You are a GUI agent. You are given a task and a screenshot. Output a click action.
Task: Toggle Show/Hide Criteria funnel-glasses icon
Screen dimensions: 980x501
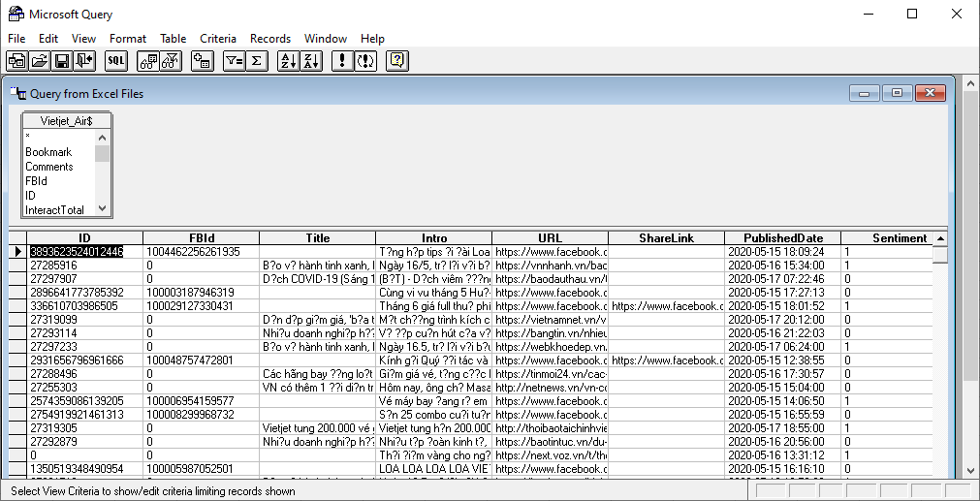[x=171, y=61]
